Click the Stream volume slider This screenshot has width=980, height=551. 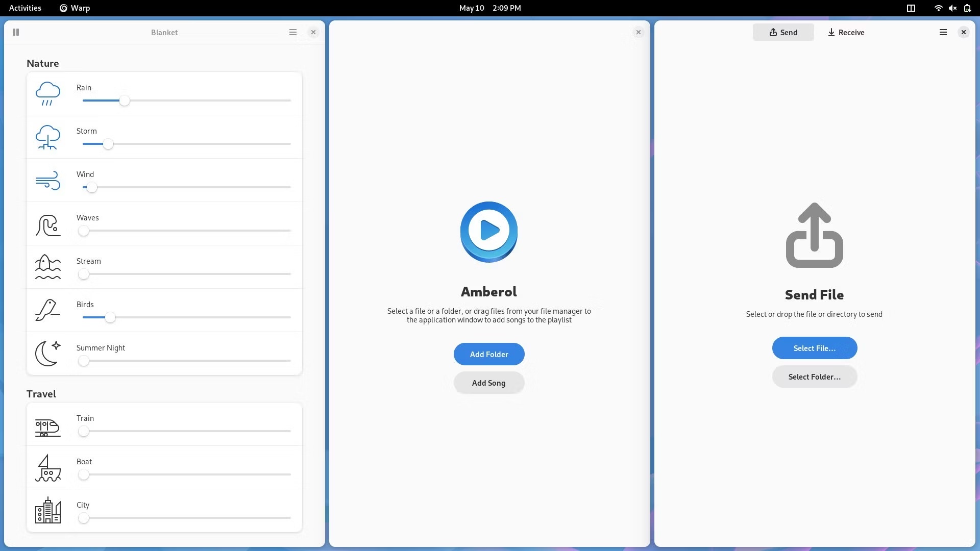[187, 274]
